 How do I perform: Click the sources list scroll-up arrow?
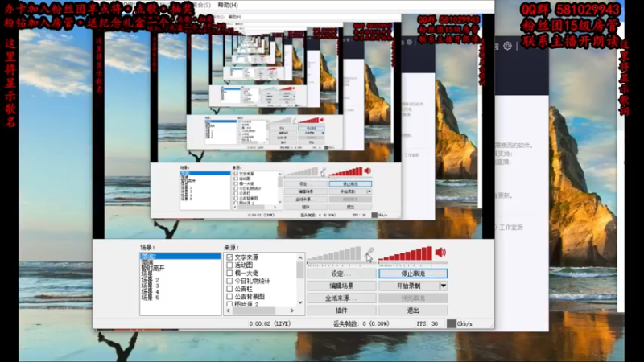(300, 257)
